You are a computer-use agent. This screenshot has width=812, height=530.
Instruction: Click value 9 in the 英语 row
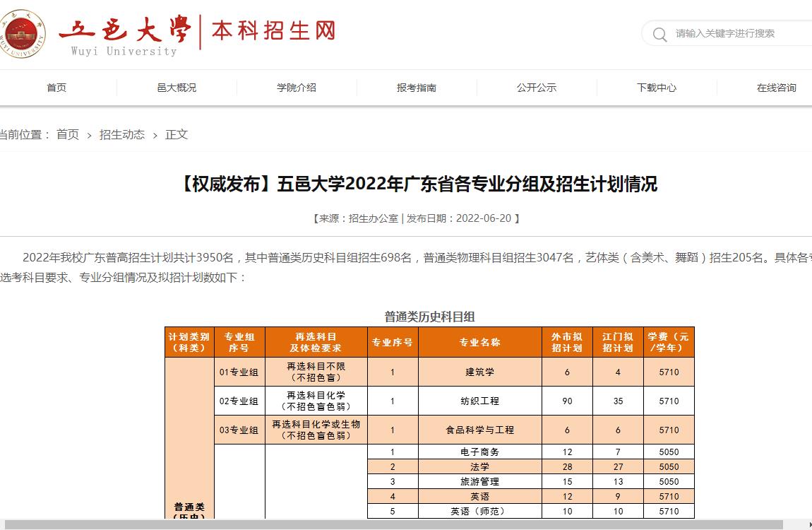click(x=618, y=496)
